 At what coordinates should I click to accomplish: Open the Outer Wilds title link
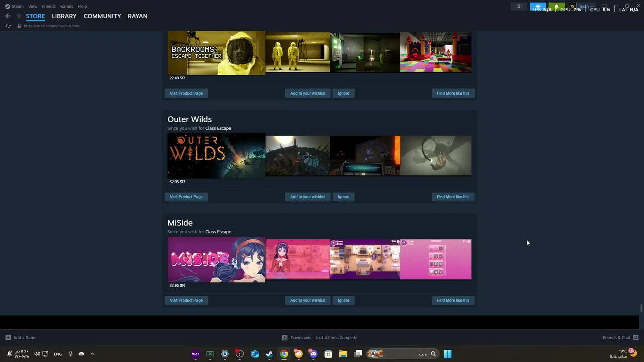[189, 119]
